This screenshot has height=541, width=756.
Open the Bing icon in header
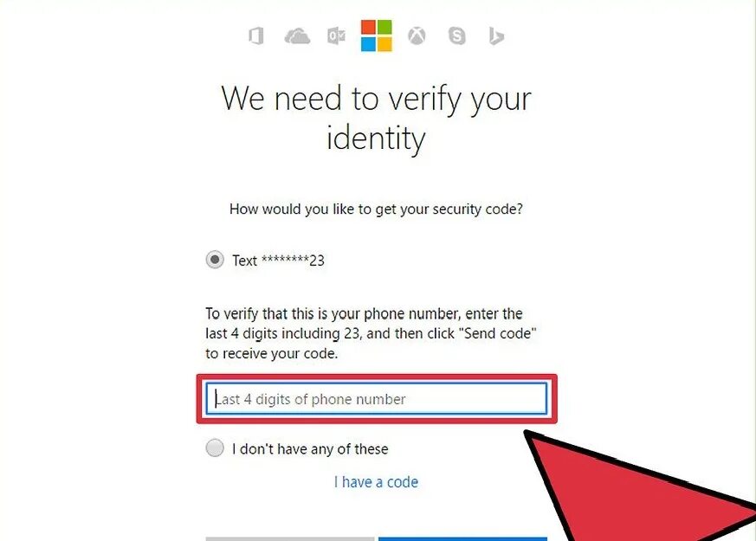[496, 36]
